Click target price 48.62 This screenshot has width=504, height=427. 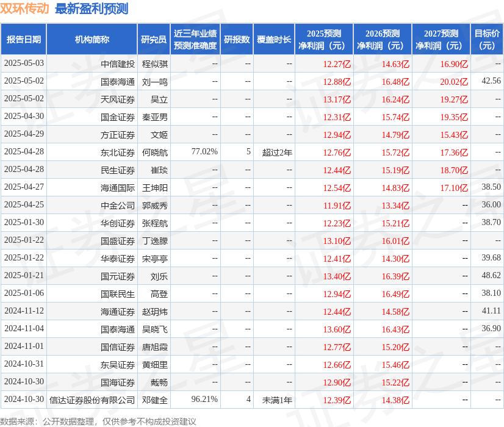pos(491,275)
